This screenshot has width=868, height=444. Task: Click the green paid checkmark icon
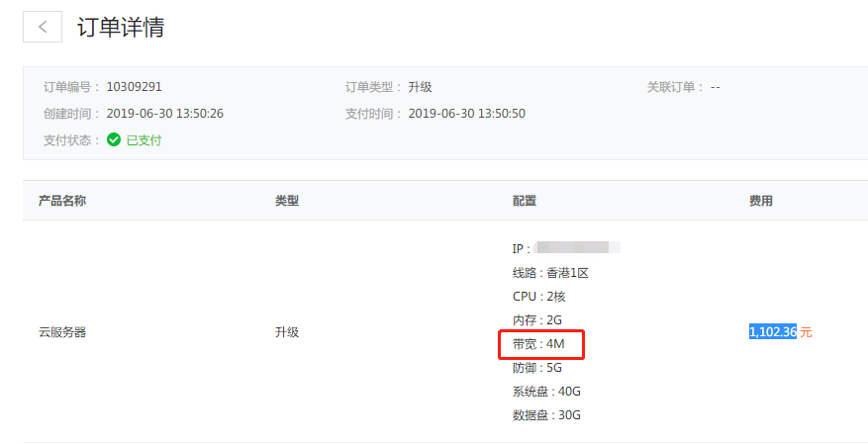click(x=114, y=139)
